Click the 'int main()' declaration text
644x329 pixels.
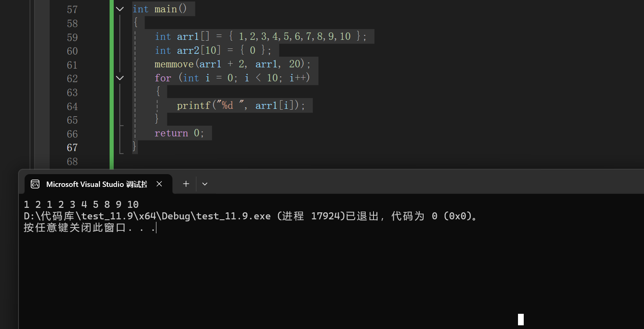point(160,9)
